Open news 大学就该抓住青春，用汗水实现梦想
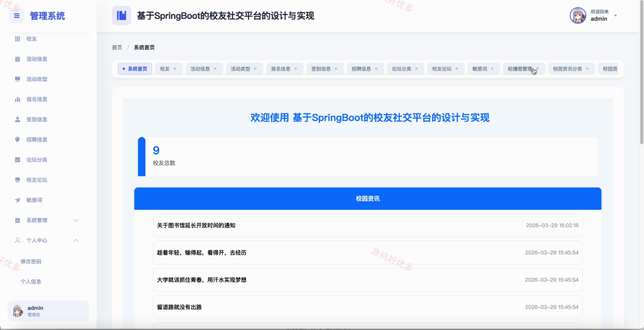The width and height of the screenshot is (644, 330). (367, 280)
